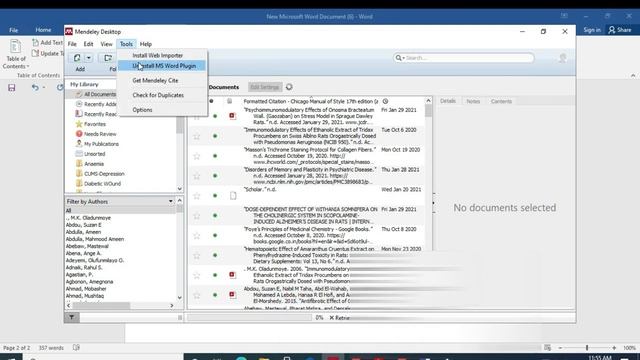Switch to the Notes tab

point(473,101)
